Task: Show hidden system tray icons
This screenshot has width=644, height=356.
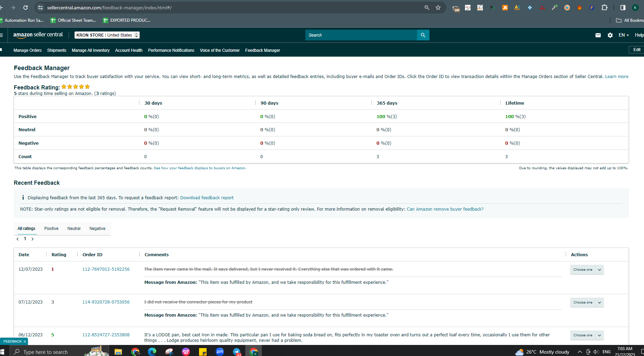Action: tap(580, 352)
